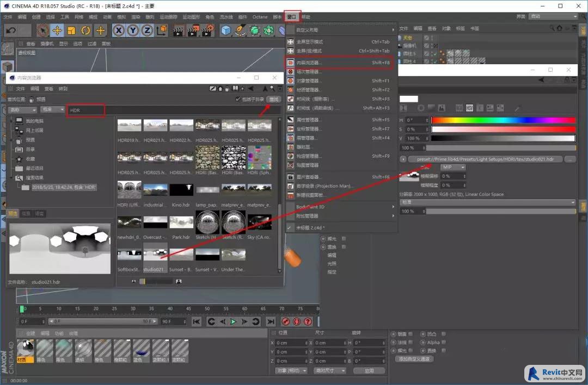Expand texture arrow button left of path
Image resolution: width=588 pixels, height=385 pixels.
click(x=403, y=159)
